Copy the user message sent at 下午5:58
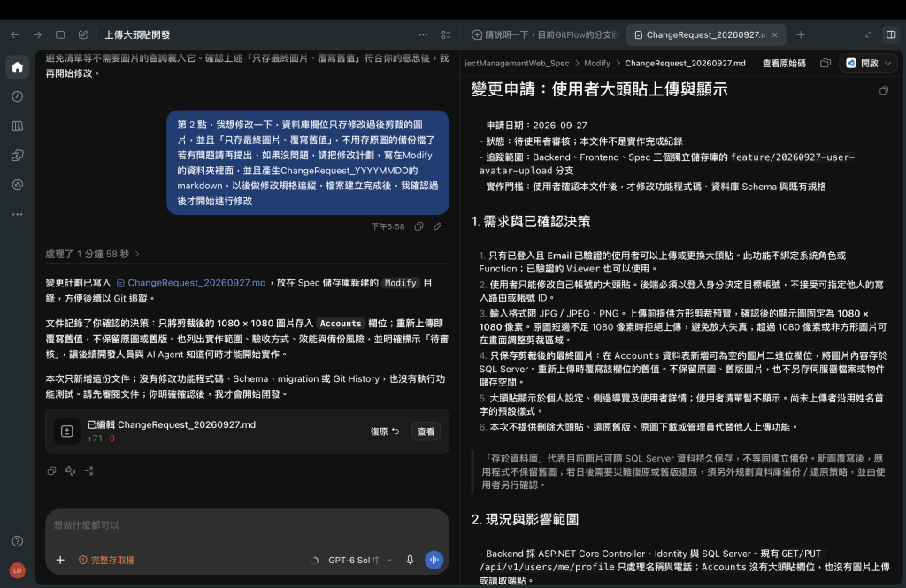Viewport: 906px width, 588px height. point(418,226)
